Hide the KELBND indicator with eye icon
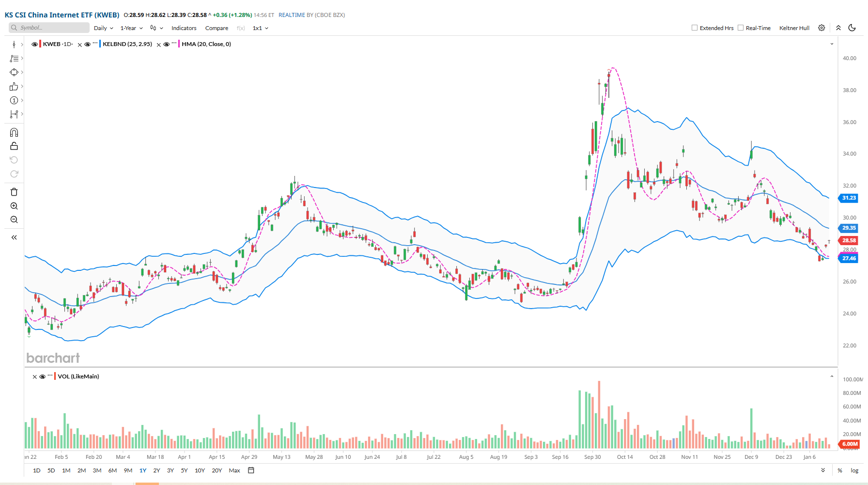 (x=87, y=44)
